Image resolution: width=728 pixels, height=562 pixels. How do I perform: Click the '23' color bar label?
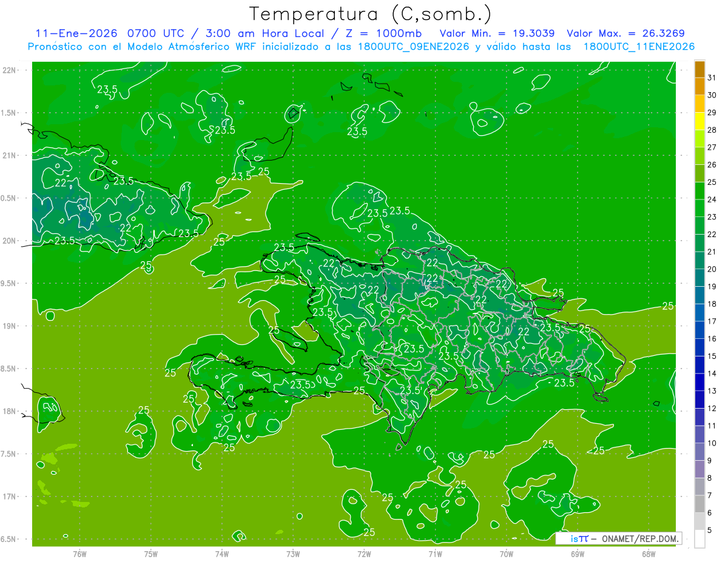coord(712,217)
